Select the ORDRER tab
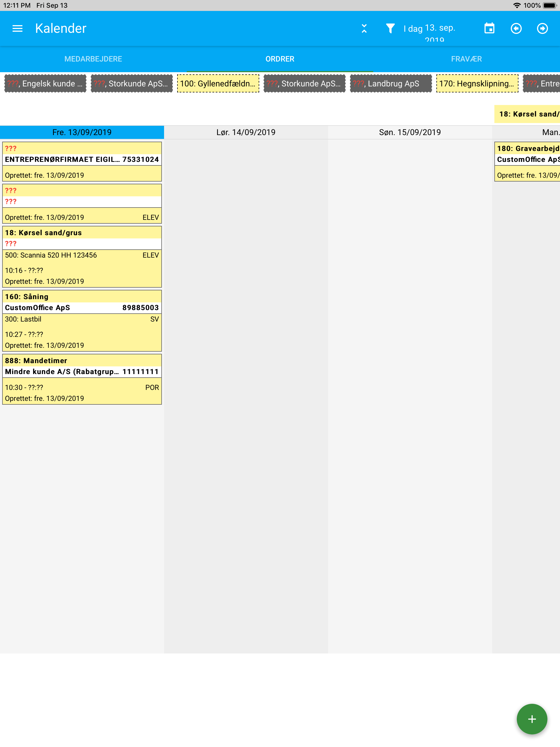This screenshot has height=747, width=560. 280,59
